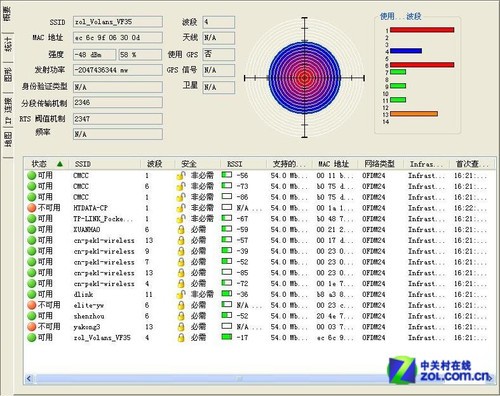Click the SSID field showing zol_Volans_VF35
Viewport: 500px width, 396px height.
(x=118, y=22)
